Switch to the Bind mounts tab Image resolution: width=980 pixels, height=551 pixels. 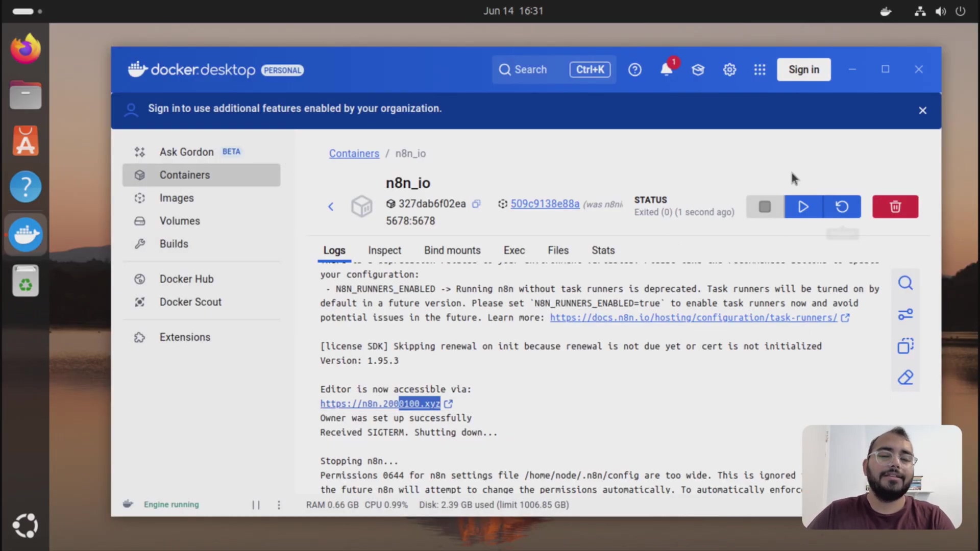(x=452, y=251)
